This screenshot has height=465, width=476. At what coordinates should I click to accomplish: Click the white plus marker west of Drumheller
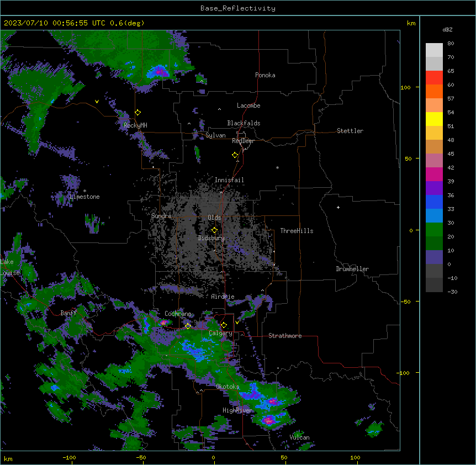338,207
